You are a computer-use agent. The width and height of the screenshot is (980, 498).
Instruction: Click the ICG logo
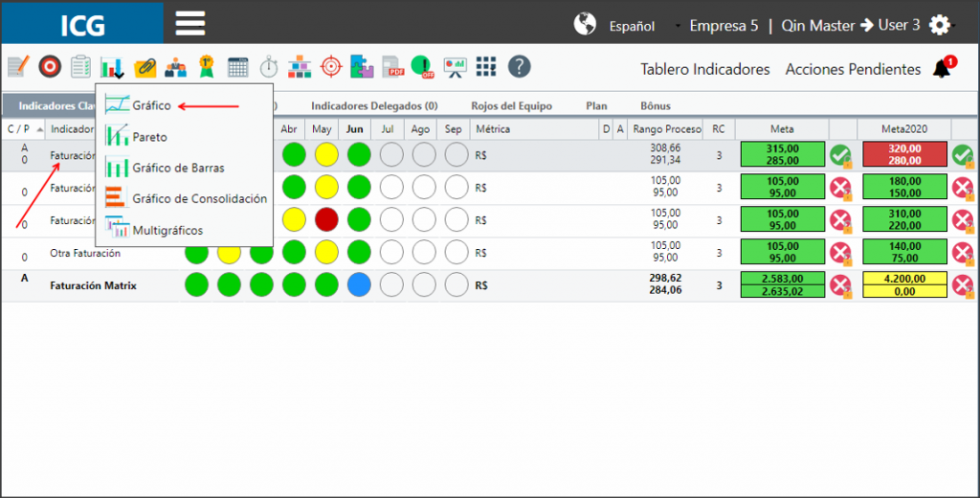coord(82,25)
